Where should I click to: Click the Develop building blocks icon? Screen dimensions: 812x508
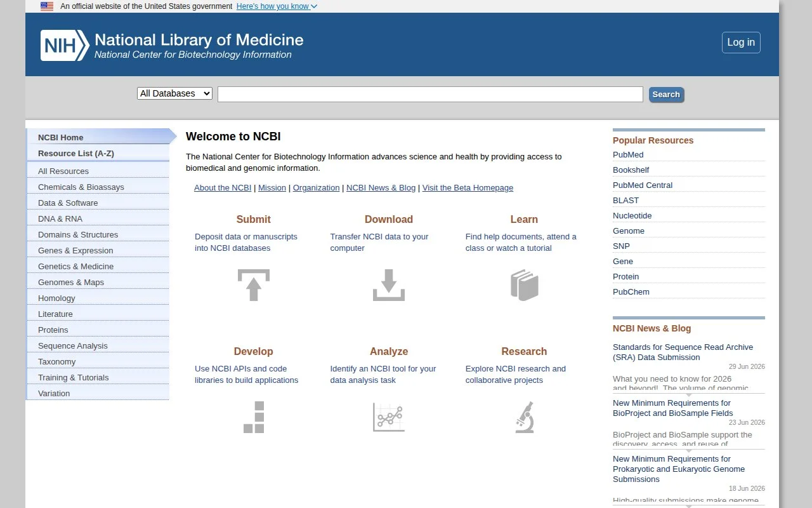(254, 417)
